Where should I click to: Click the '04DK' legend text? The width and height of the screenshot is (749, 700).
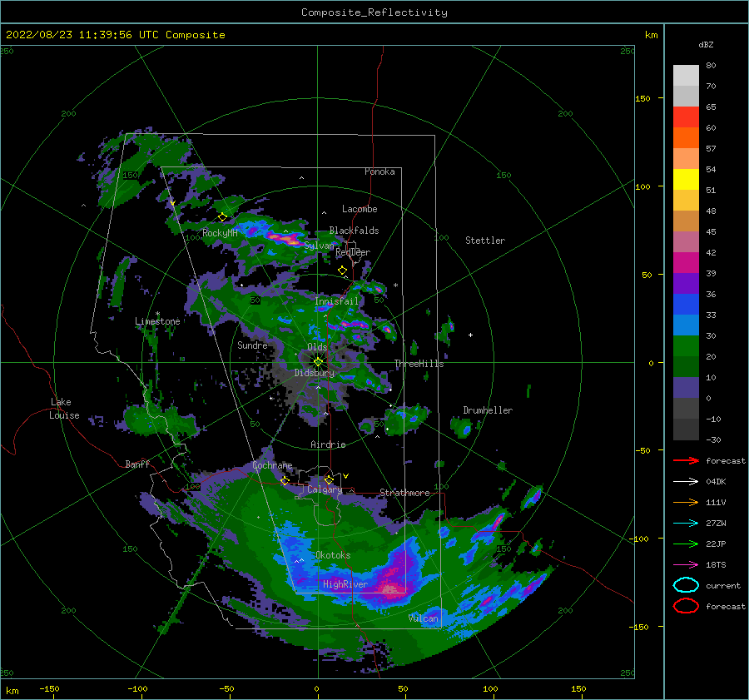716,482
